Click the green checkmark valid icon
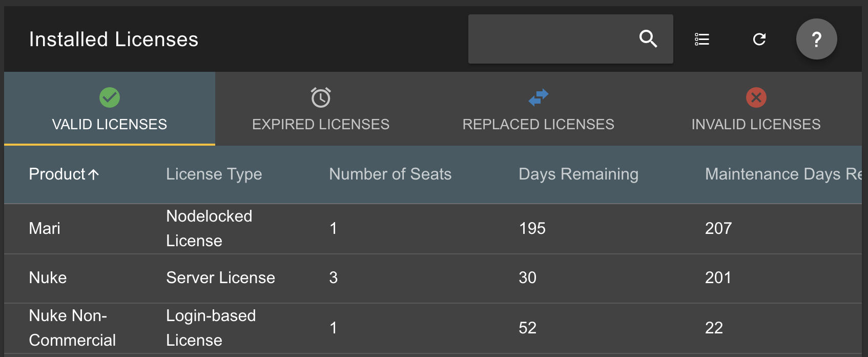 pyautogui.click(x=110, y=97)
